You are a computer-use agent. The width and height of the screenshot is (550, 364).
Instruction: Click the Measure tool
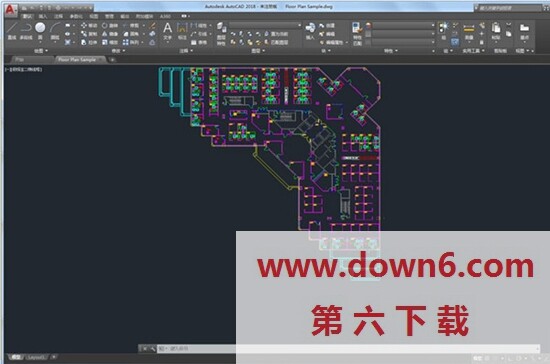pyautogui.click(x=469, y=32)
